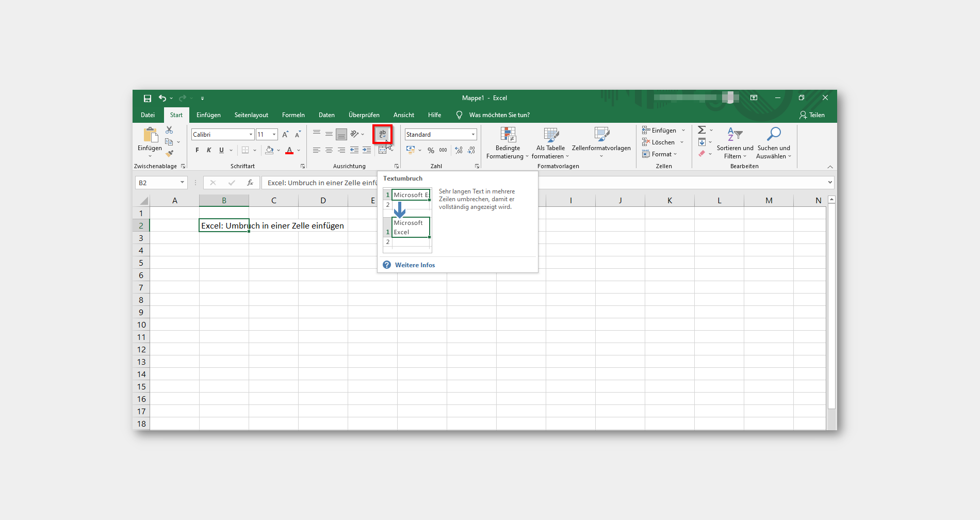Apply the fill color bucket
The width and height of the screenshot is (980, 520).
[269, 150]
